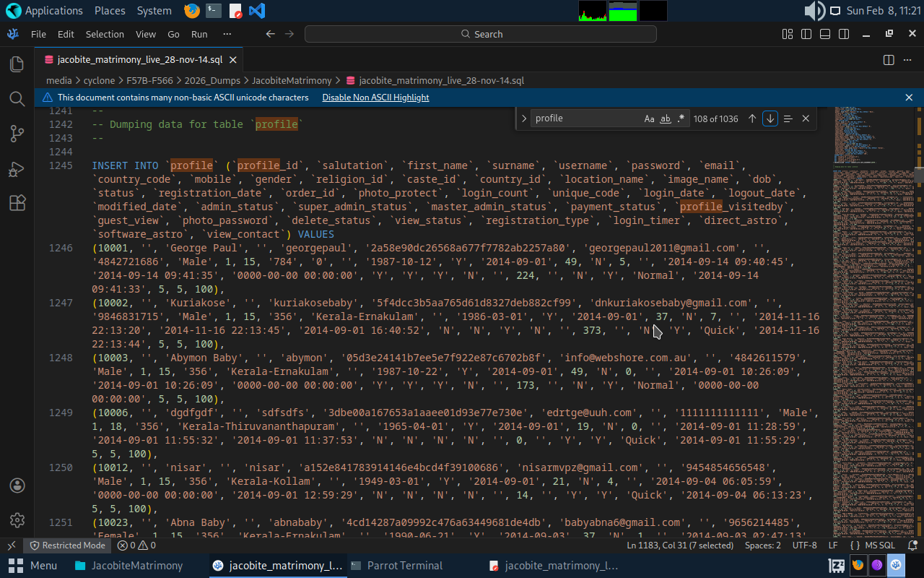Click Disable Non ASCII Highlight link
924x578 pixels.
375,98
